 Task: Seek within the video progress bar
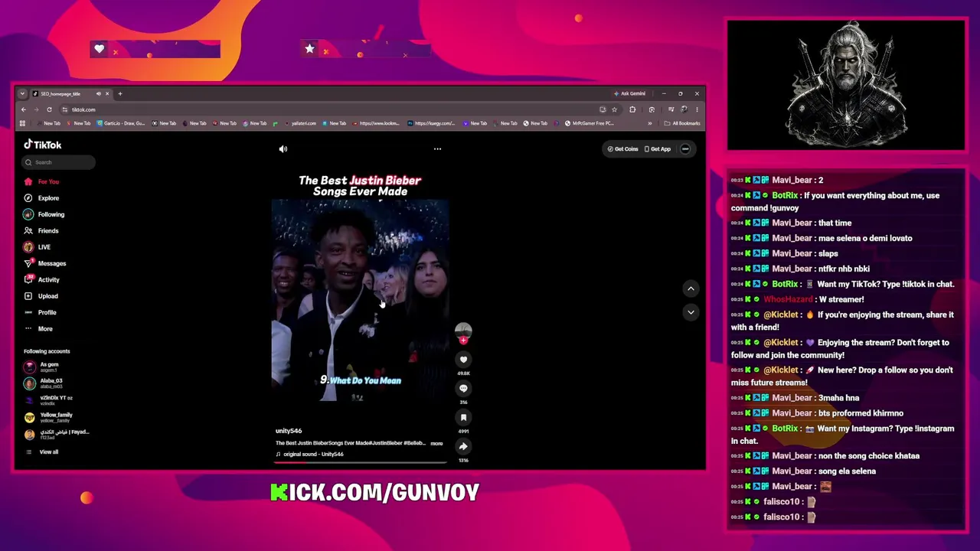[x=360, y=462]
